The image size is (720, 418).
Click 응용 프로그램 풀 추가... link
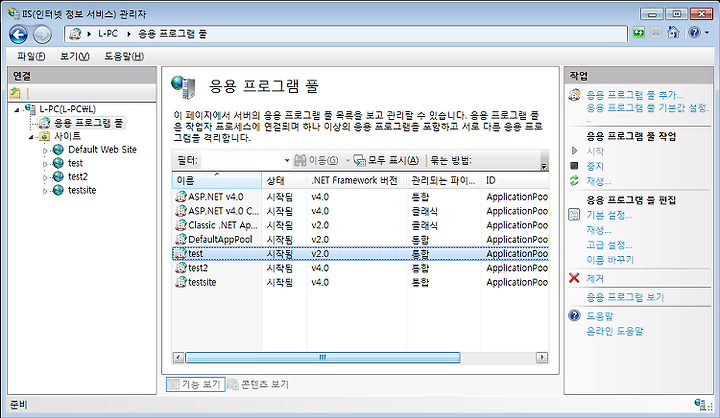[x=635, y=95]
